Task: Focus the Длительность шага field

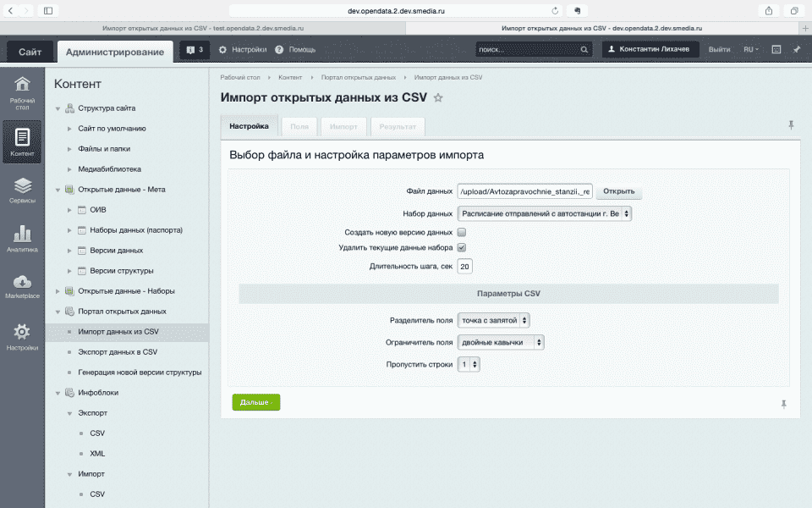Action: pyautogui.click(x=464, y=267)
